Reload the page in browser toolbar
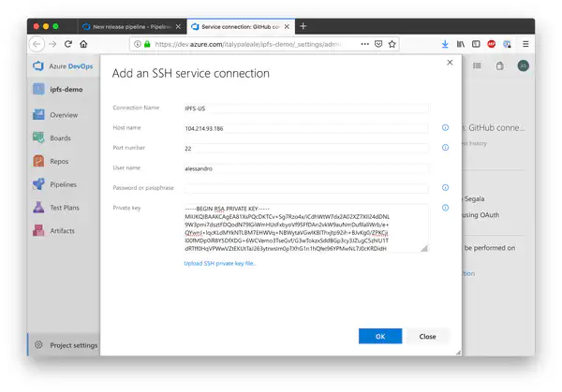This screenshot has height=392, width=562. [69, 43]
